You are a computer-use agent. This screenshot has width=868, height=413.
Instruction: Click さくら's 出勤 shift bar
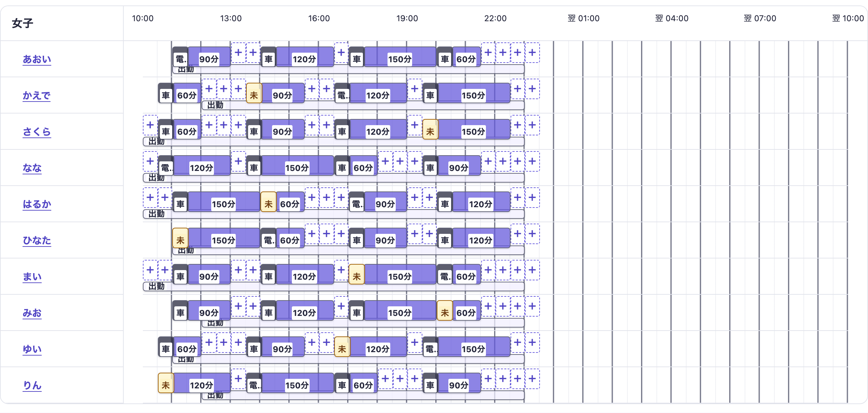[334, 142]
